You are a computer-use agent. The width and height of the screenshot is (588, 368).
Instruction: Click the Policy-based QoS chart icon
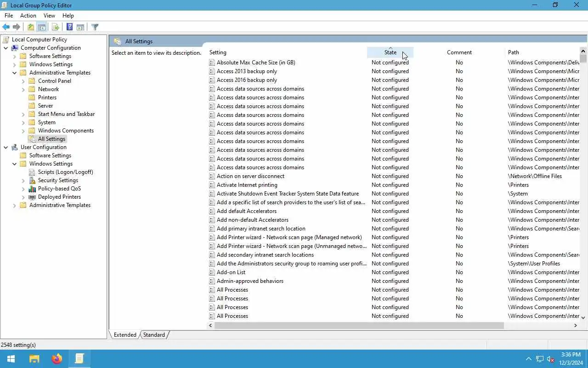point(32,189)
